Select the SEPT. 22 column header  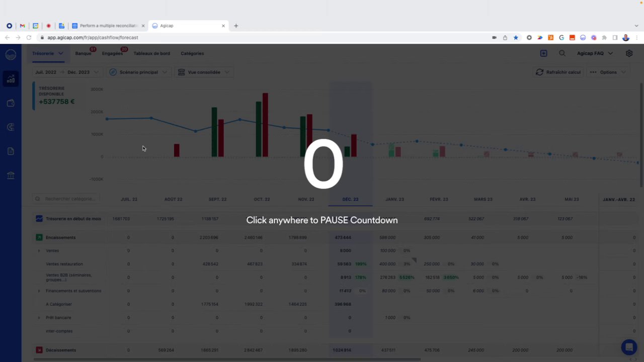(x=217, y=199)
